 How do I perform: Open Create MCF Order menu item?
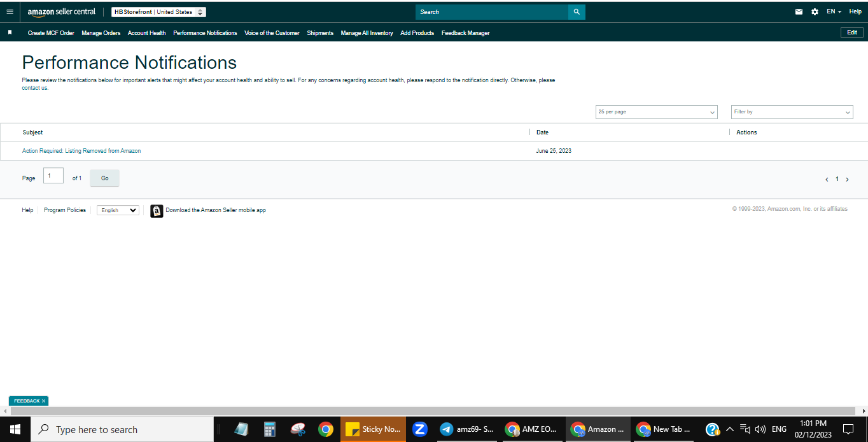click(51, 33)
